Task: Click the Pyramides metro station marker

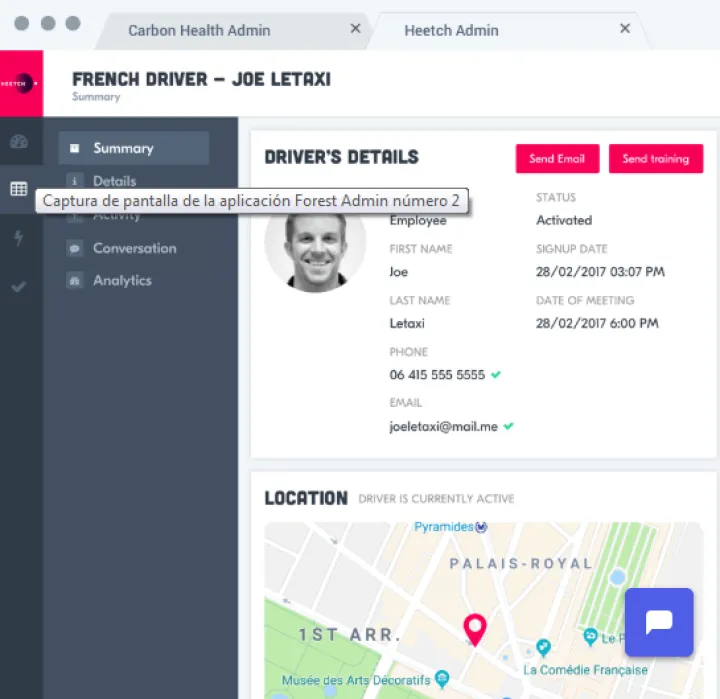Action: (481, 526)
